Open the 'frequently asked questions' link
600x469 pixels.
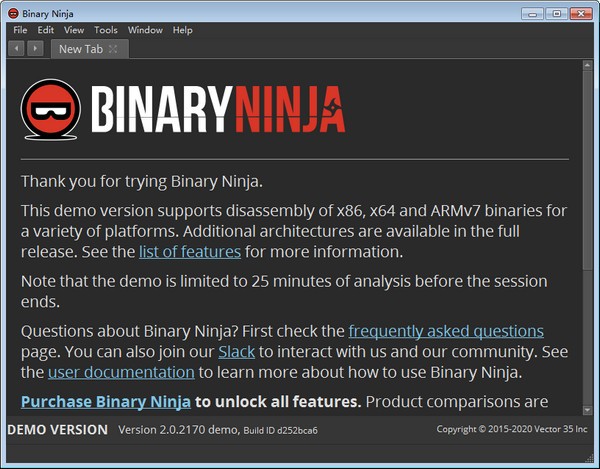(x=446, y=330)
